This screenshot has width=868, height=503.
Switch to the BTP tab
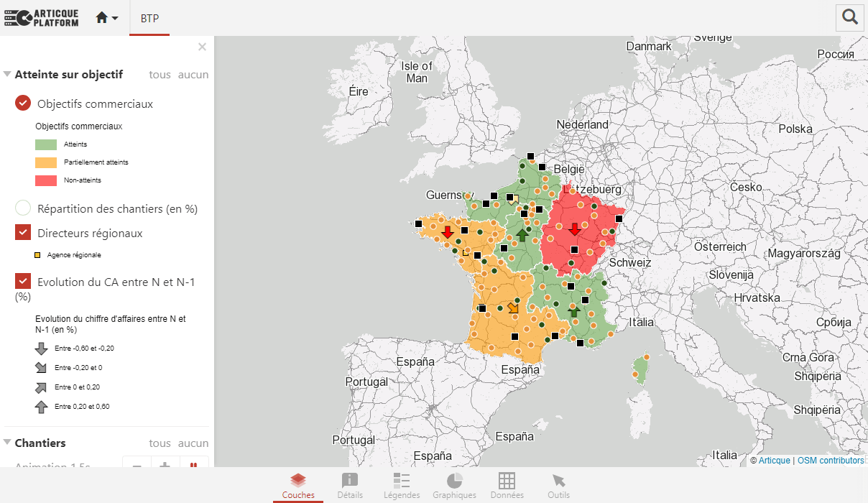click(x=149, y=18)
